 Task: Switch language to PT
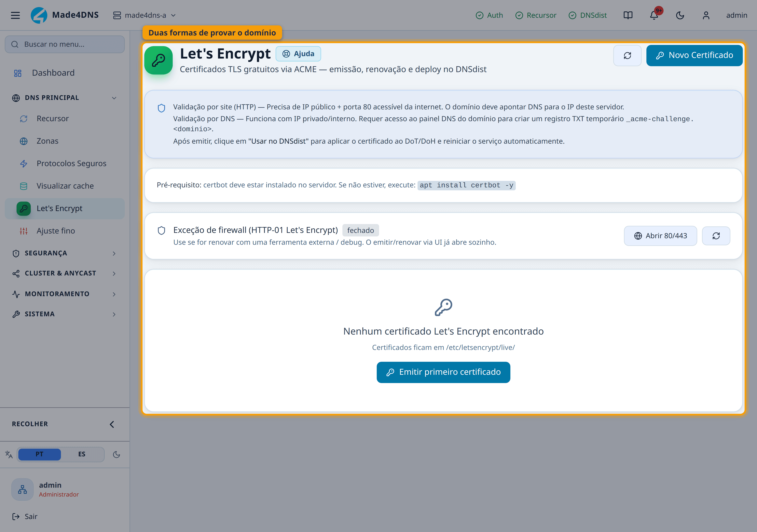pos(40,454)
